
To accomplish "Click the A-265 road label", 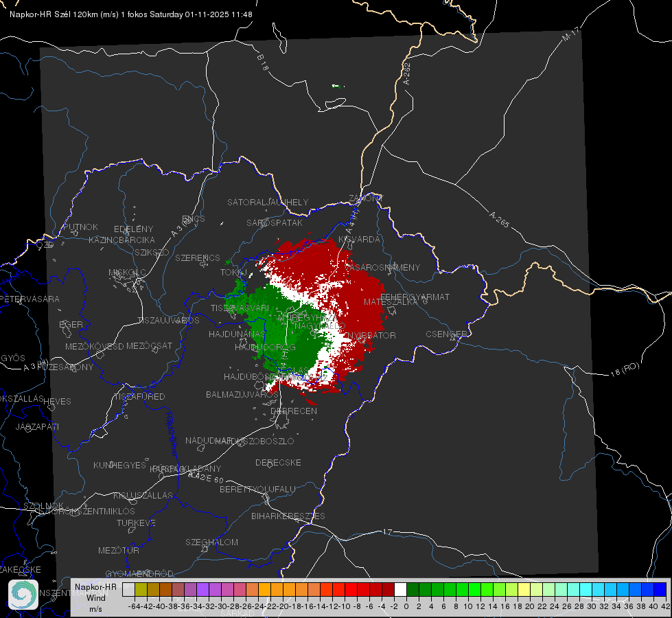I will (x=500, y=219).
